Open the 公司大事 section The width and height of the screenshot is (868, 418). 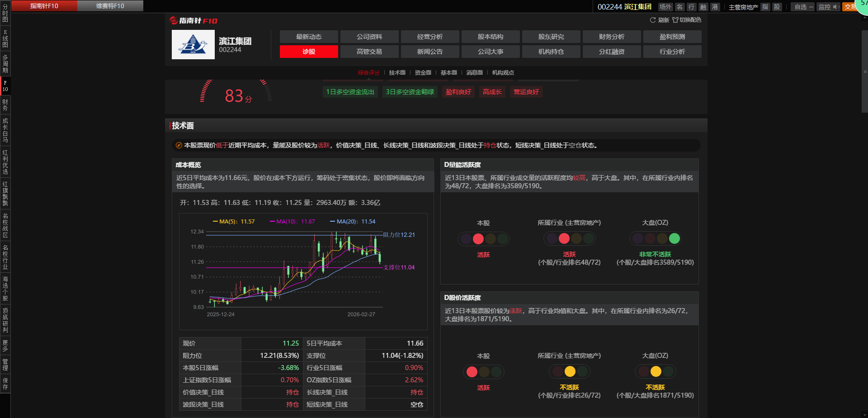491,52
